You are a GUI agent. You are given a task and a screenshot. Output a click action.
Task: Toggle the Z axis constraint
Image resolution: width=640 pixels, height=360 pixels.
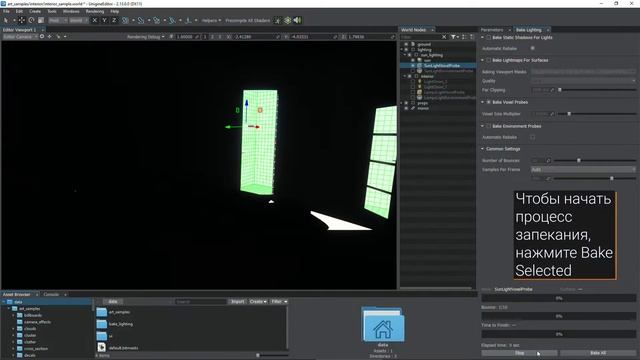coord(114,20)
